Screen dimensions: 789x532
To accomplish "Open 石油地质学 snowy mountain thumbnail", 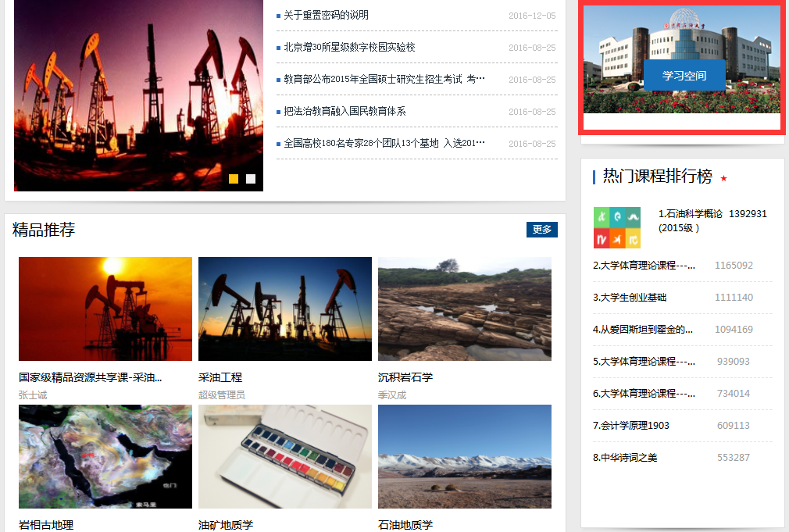I will coord(464,456).
